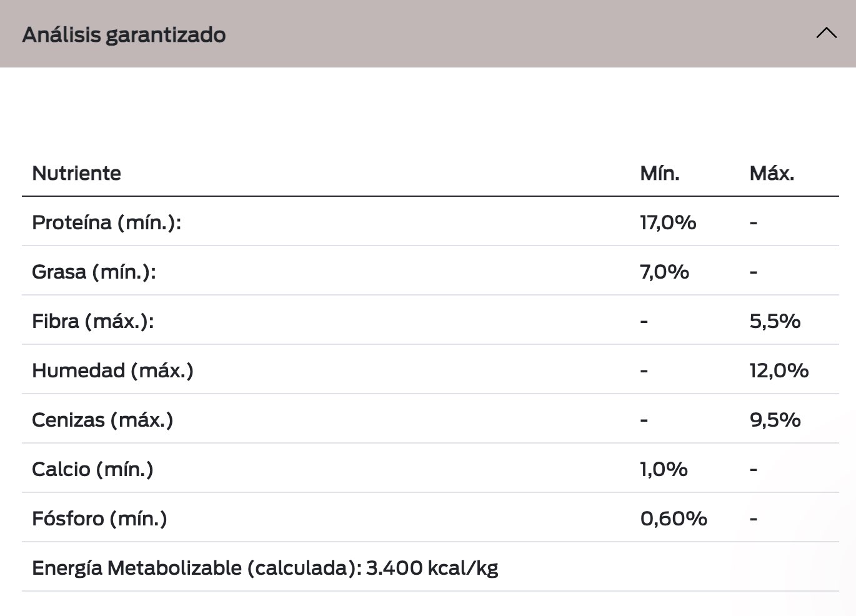
Task: Collapse the Análisis garantizado section chevron
Action: tap(826, 33)
